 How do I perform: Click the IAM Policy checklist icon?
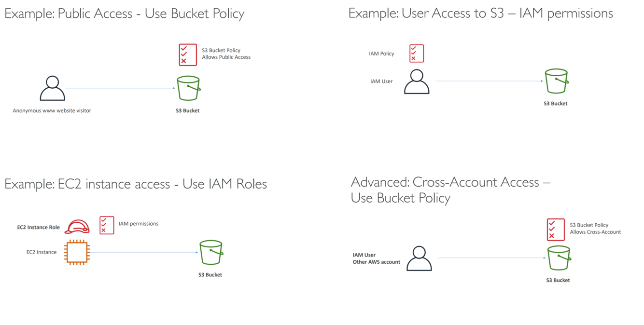[417, 54]
